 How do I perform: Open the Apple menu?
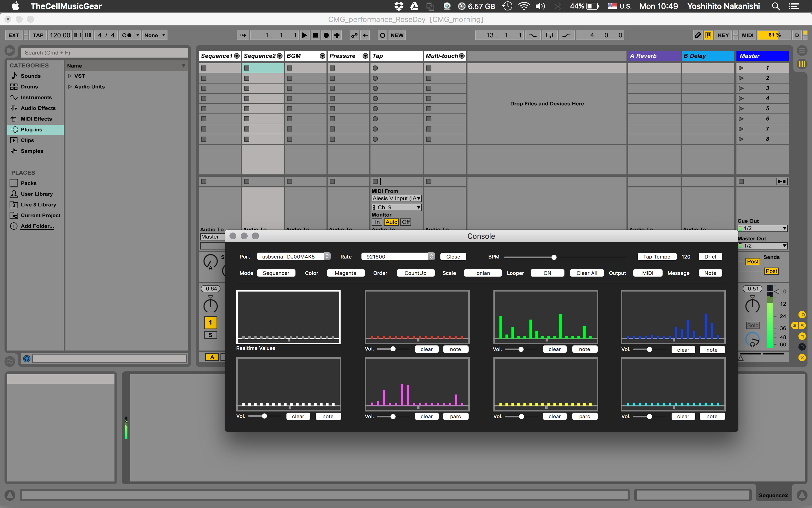tap(15, 6)
